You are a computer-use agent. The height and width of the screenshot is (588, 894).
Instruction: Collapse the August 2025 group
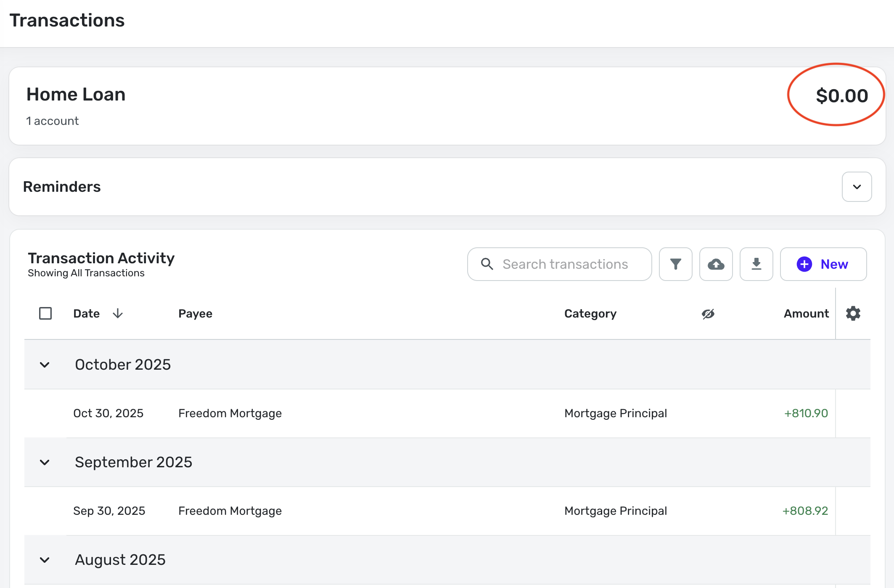point(45,560)
